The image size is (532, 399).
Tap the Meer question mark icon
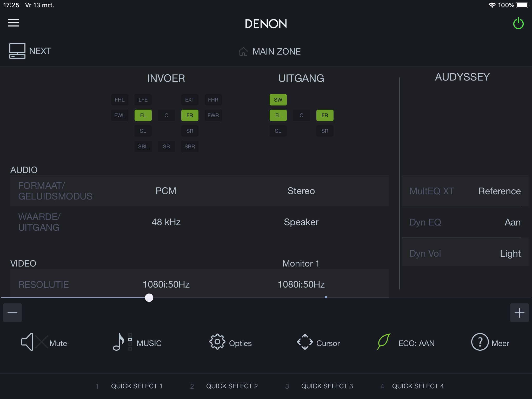tap(480, 342)
